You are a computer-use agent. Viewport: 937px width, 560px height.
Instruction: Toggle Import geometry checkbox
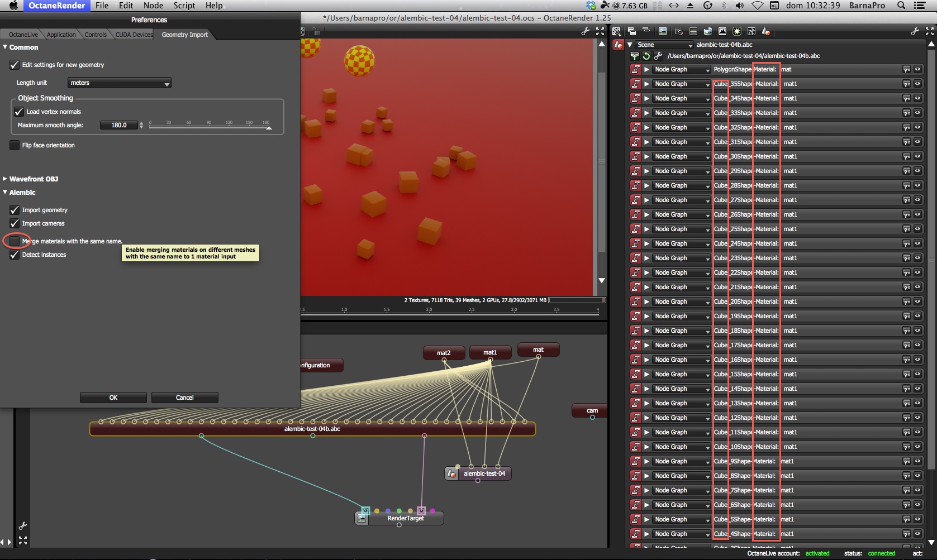coord(15,210)
